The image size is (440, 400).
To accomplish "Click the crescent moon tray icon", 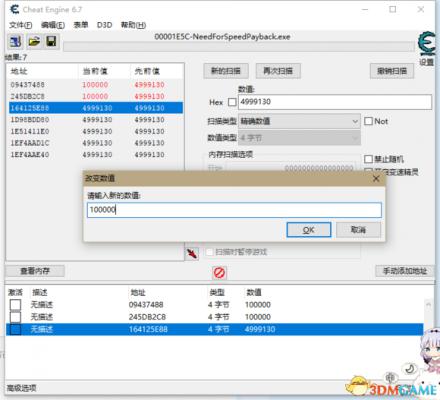I will pyautogui.click(x=410, y=369).
